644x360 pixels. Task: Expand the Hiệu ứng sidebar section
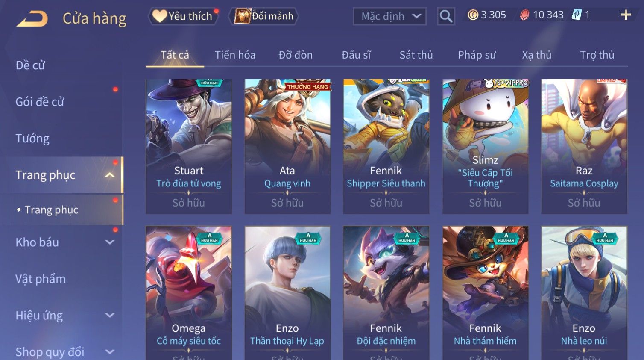110,315
